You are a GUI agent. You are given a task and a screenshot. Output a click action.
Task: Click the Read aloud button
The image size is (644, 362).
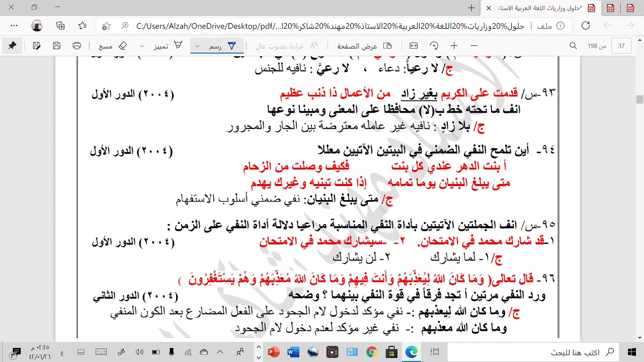click(287, 46)
